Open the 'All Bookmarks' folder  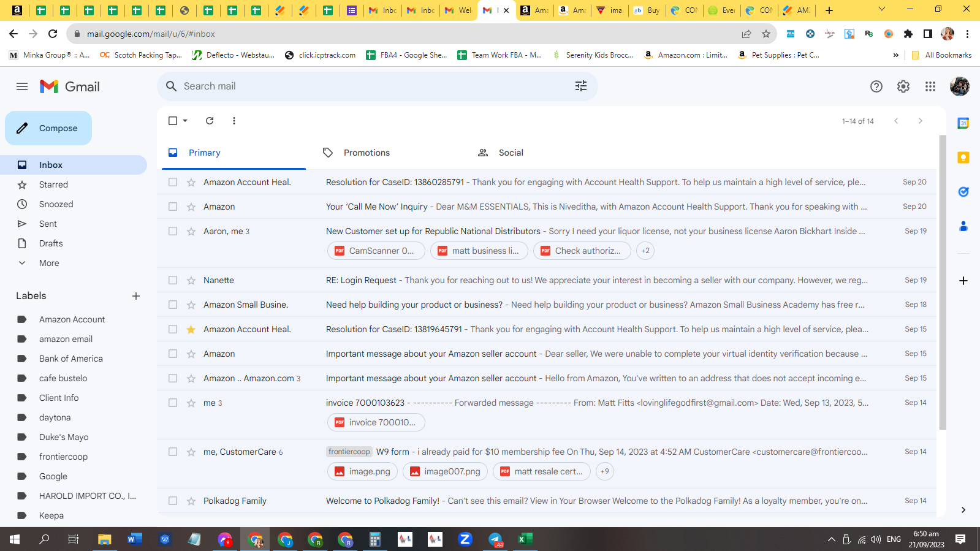[x=942, y=55]
